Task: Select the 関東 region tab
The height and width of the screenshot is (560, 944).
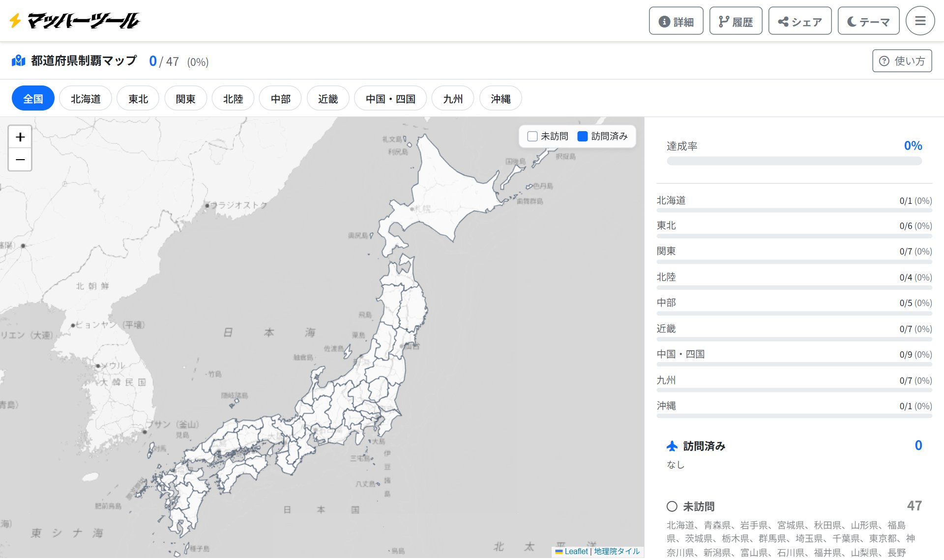Action: pos(185,99)
